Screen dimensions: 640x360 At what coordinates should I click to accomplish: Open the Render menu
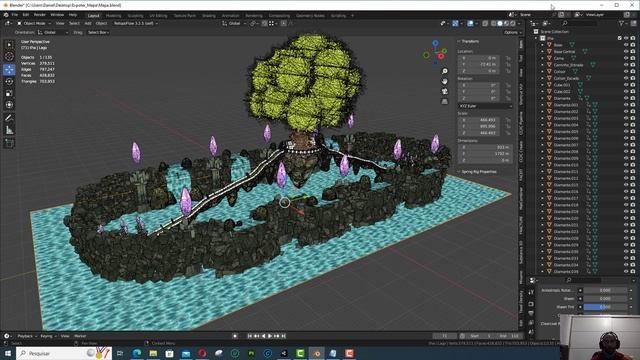coord(40,15)
